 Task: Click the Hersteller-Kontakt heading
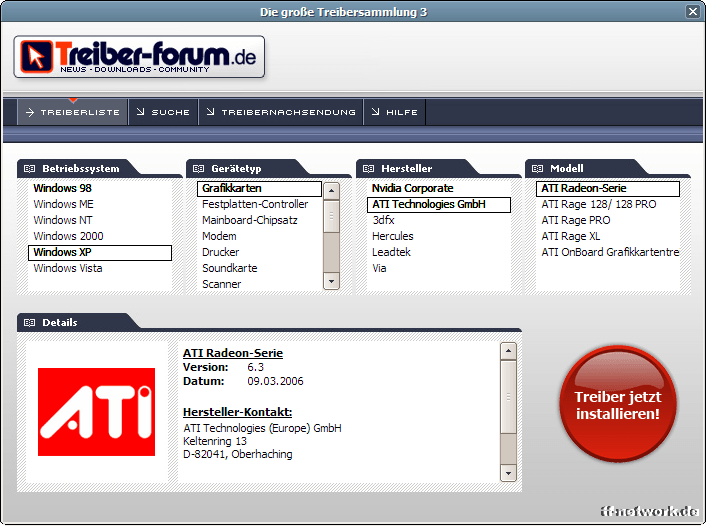pyautogui.click(x=238, y=412)
